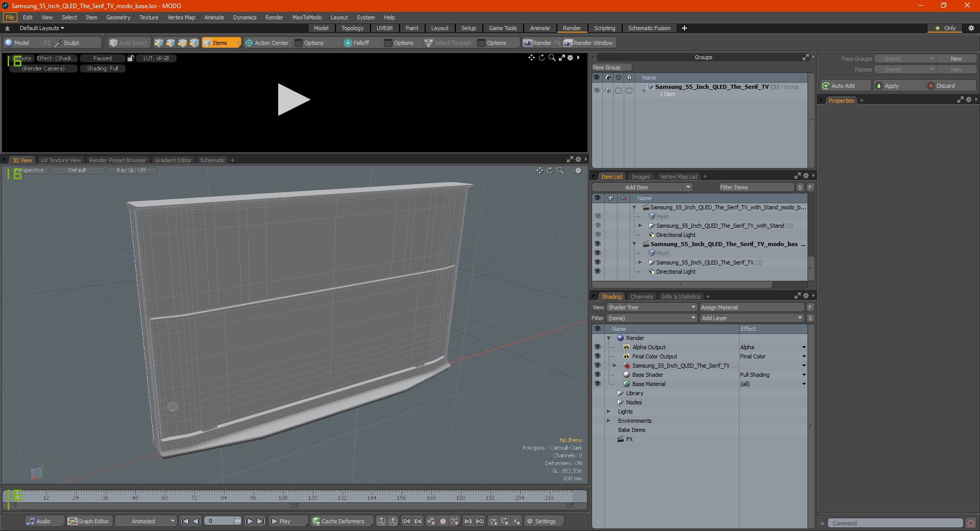The width and height of the screenshot is (980, 531).
Task: Open the Geometry menu
Action: click(118, 17)
